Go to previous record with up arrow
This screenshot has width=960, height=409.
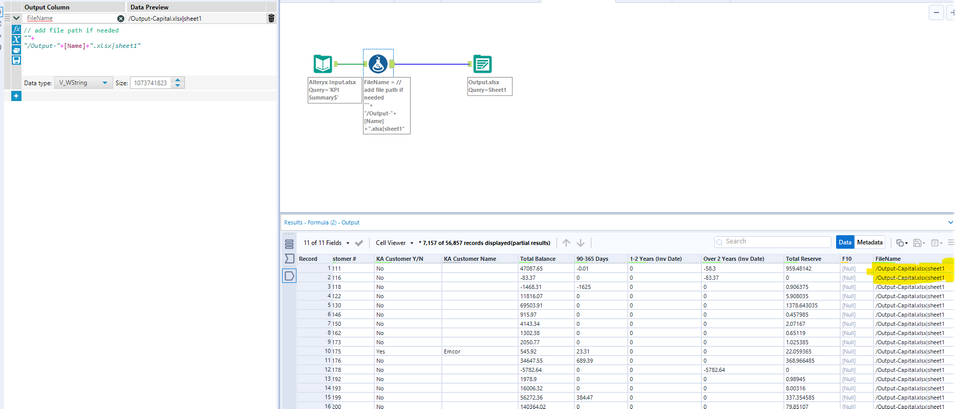pos(566,242)
